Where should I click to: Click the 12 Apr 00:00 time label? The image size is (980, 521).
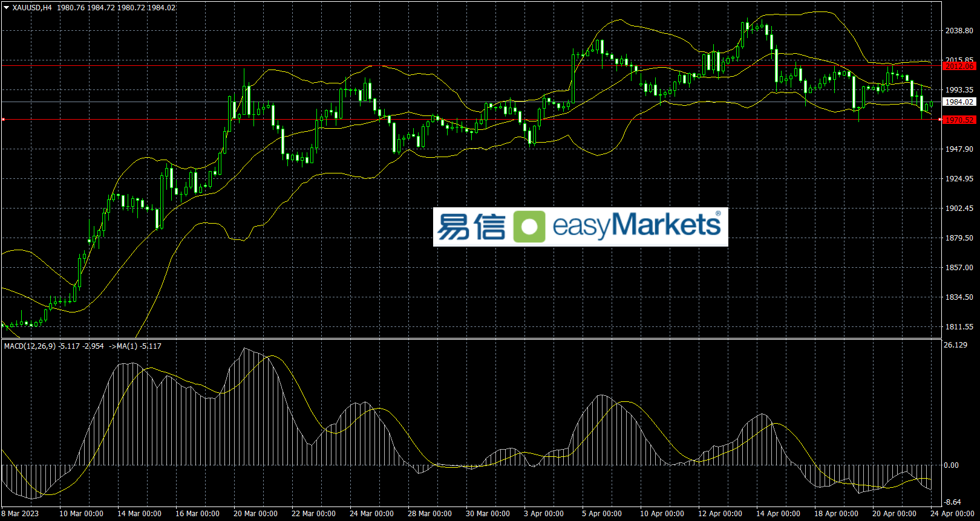click(720, 514)
